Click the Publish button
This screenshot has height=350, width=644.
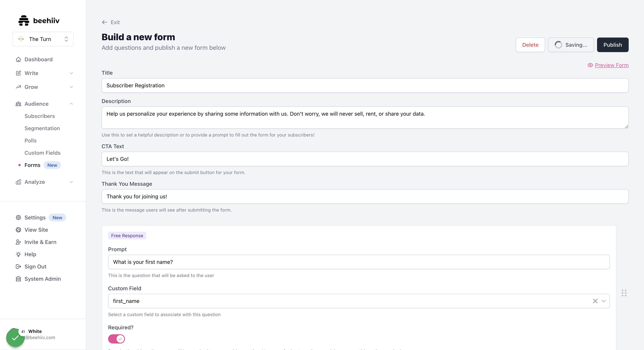(x=613, y=45)
